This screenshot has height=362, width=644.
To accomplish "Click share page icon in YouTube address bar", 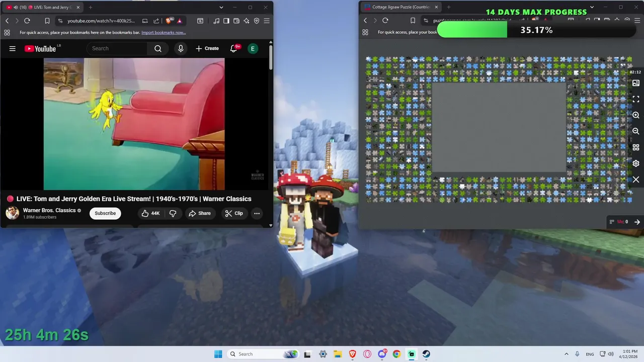I will tap(156, 21).
